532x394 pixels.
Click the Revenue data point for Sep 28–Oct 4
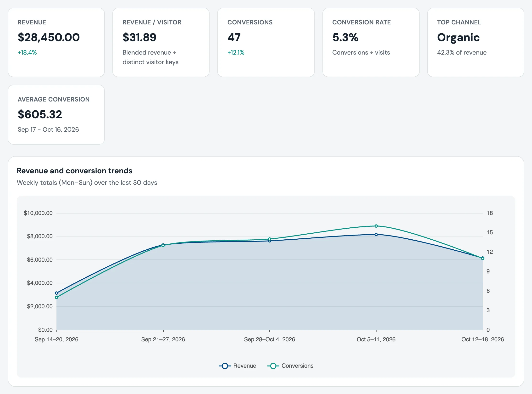point(270,241)
